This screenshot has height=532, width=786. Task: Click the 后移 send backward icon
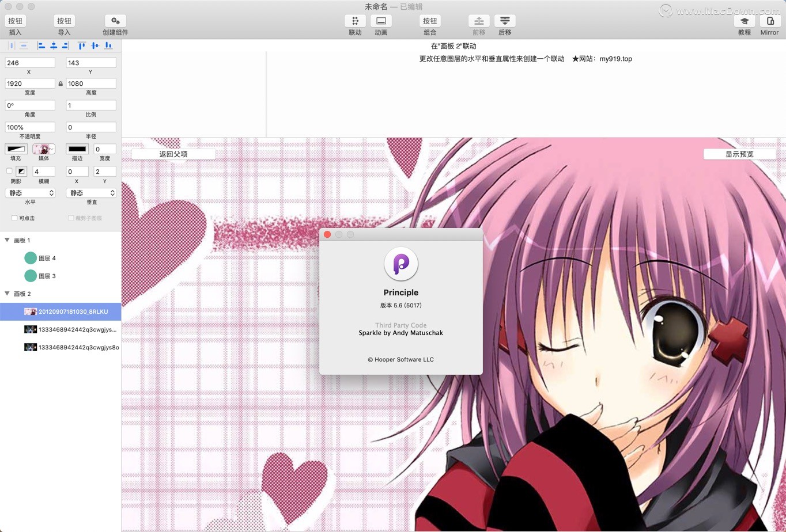tap(505, 21)
